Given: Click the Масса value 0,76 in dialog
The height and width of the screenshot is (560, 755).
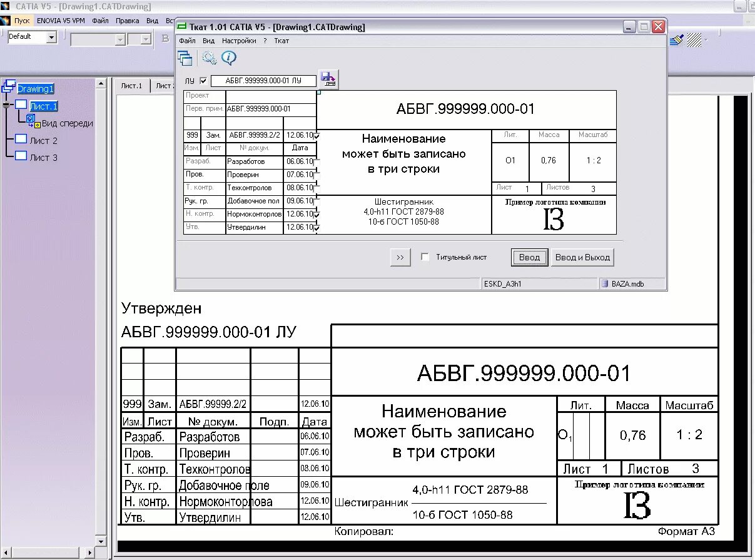Looking at the screenshot, I should coord(549,160).
